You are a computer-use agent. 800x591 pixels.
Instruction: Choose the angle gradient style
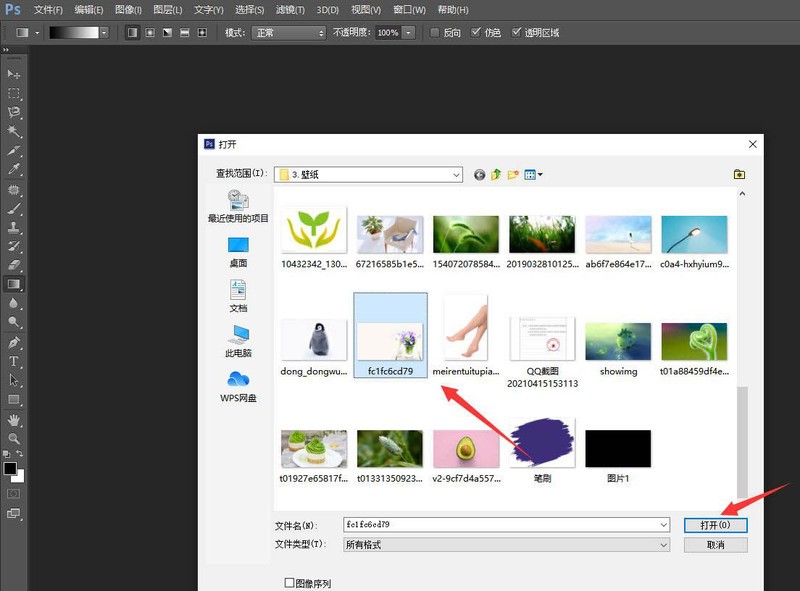(x=167, y=33)
